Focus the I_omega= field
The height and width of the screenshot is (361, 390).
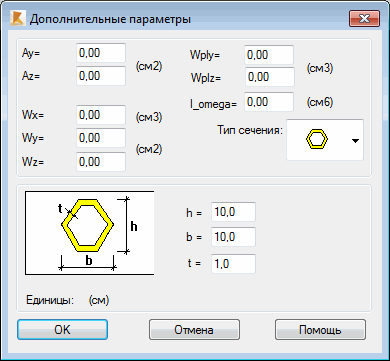tap(269, 102)
